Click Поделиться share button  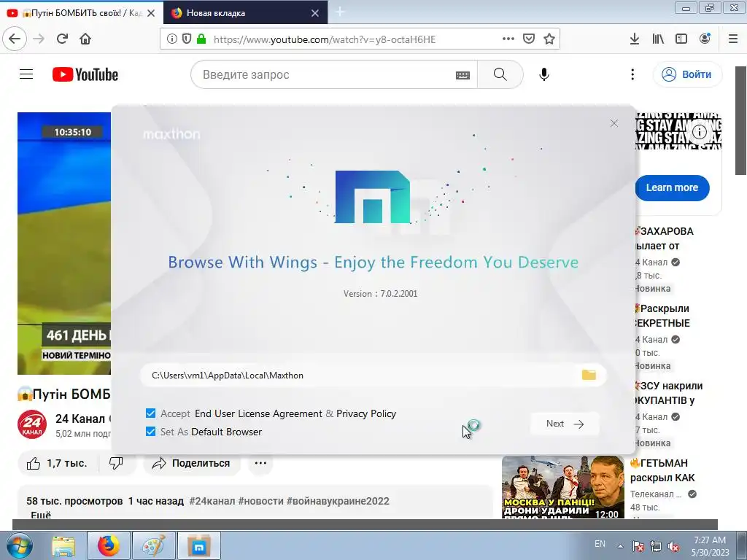tap(192, 463)
